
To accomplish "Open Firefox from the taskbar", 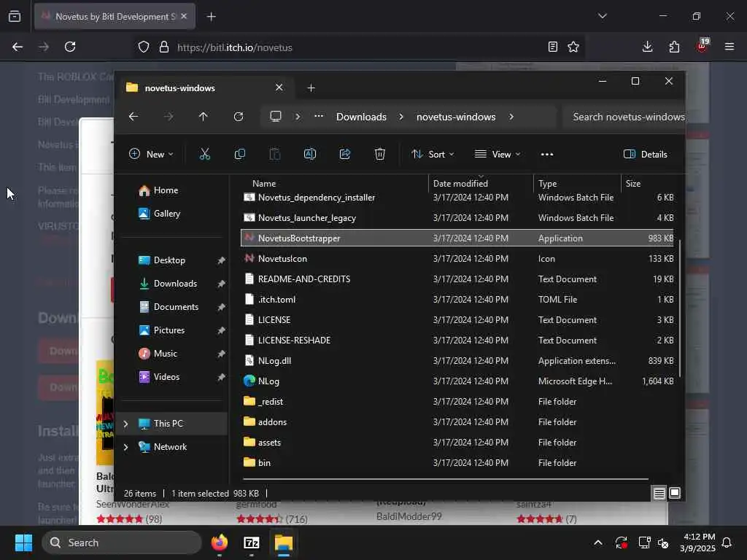I will [x=219, y=542].
